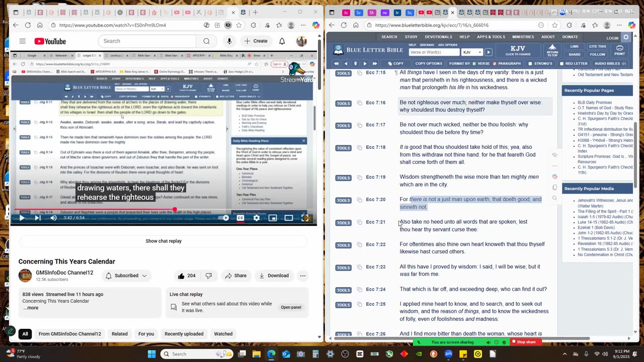Open GMSInfoDoc Channel12 channel avatar
The width and height of the screenshot is (644, 362).
25,276
